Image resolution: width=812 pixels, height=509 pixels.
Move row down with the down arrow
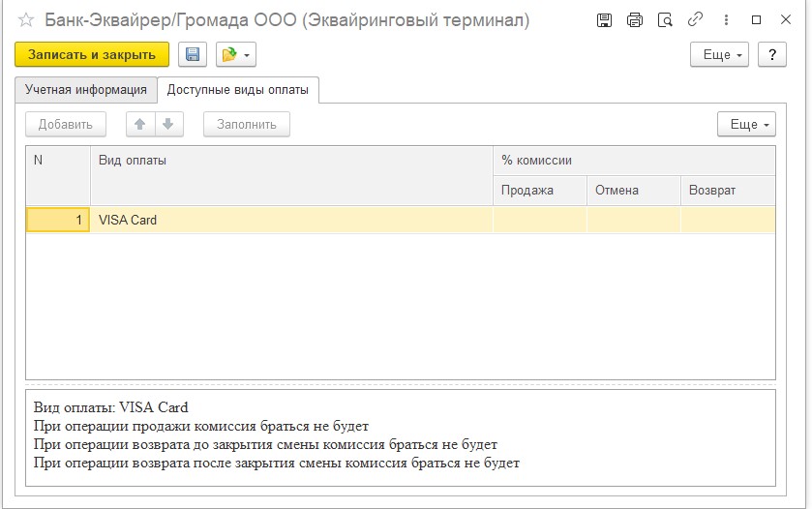pyautogui.click(x=167, y=124)
